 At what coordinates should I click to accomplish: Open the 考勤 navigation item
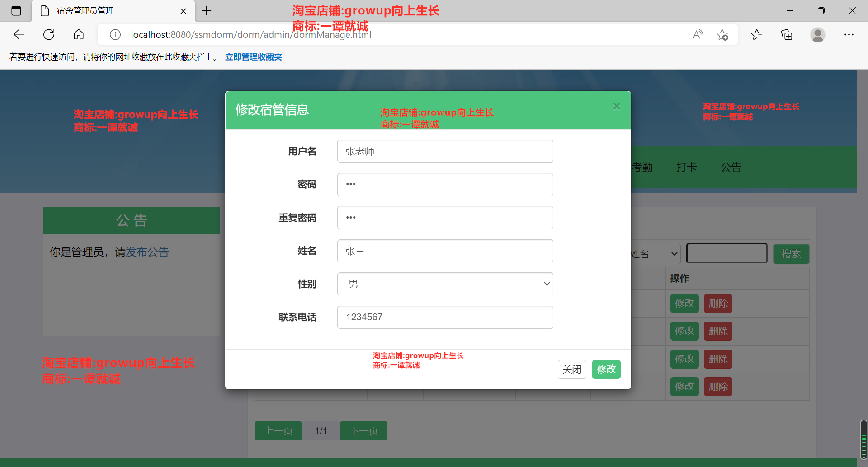tap(642, 167)
